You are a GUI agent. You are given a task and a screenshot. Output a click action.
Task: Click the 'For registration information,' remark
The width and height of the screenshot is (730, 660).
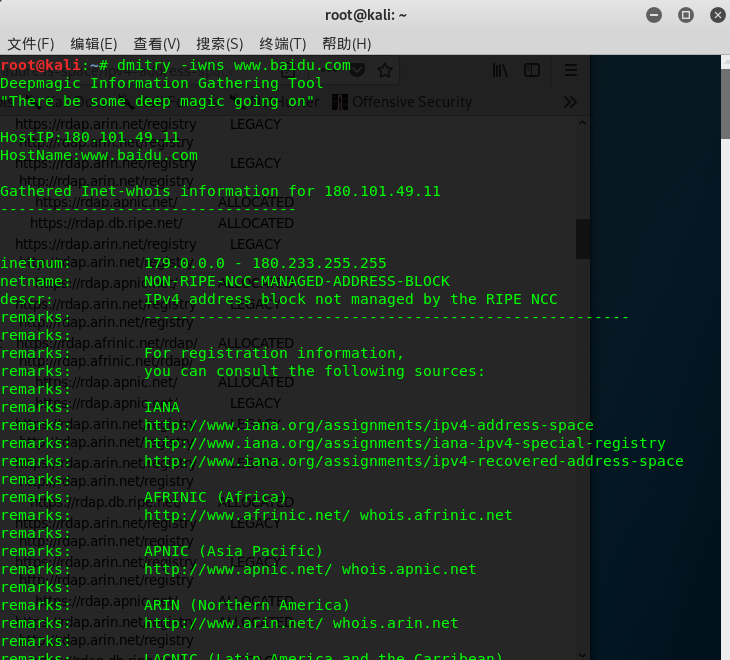coord(274,353)
